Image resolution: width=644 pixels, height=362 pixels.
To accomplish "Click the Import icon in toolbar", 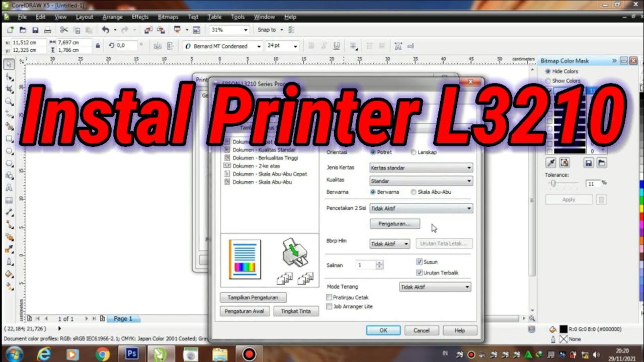I will [148, 30].
